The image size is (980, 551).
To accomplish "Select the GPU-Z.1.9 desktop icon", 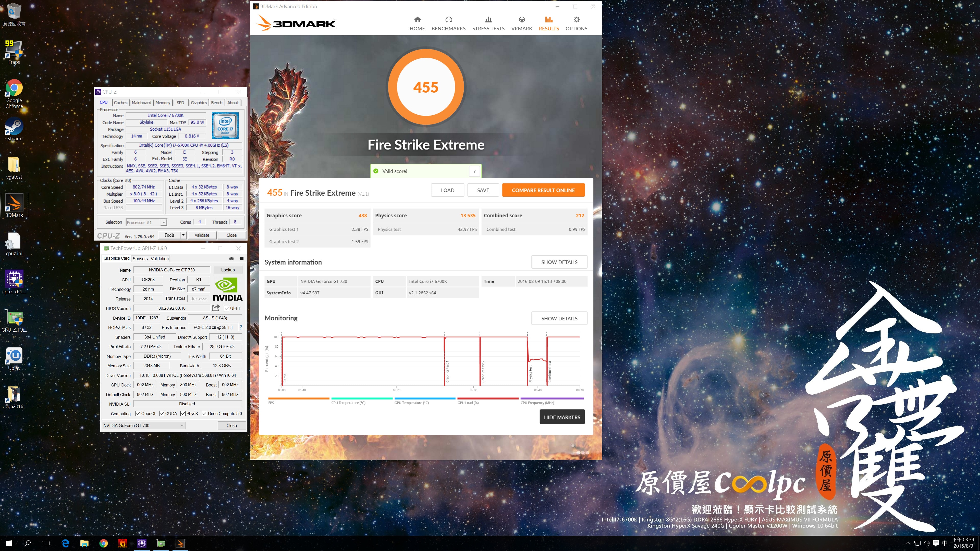I will 14,321.
